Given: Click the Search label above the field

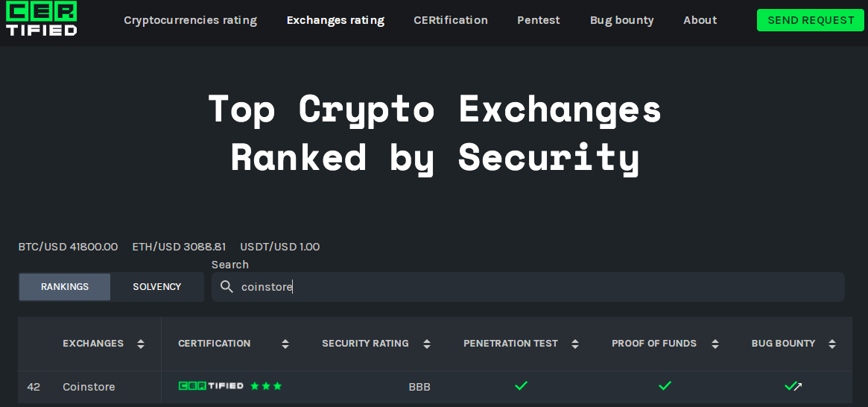Looking at the screenshot, I should click(230, 265).
